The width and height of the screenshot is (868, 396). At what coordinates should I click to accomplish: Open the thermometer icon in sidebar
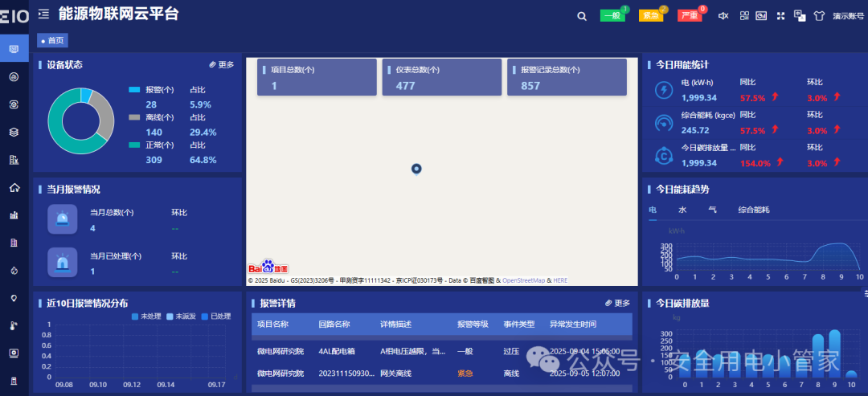[x=14, y=326]
